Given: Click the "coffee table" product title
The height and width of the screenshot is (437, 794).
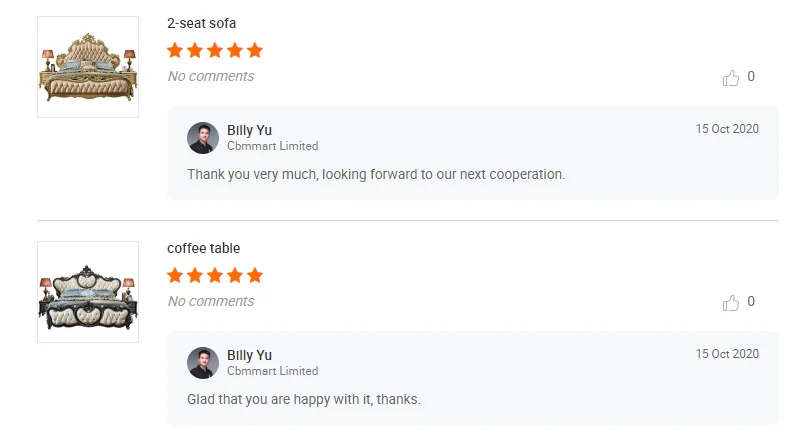Looking at the screenshot, I should (204, 248).
